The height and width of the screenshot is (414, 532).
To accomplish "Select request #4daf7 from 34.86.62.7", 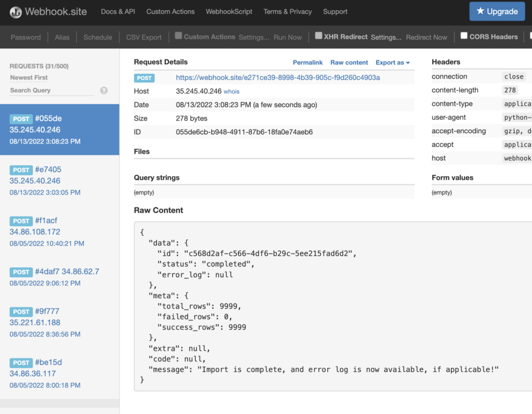I will point(60,277).
